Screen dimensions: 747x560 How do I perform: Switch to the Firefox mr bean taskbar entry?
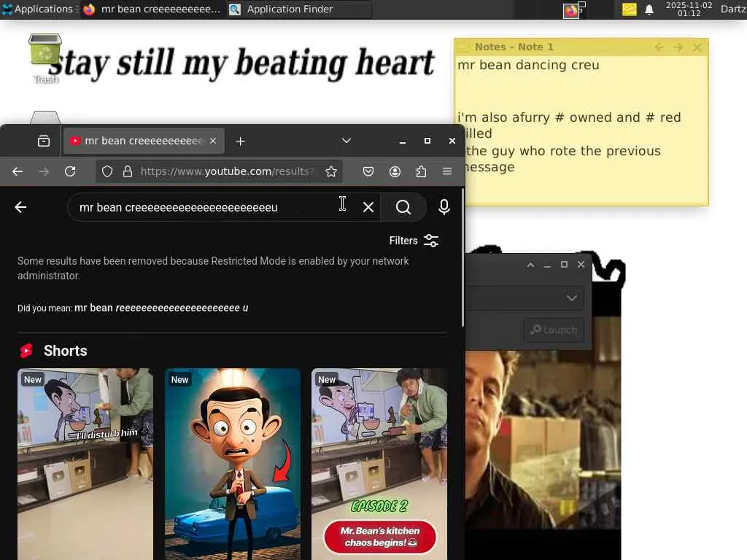click(x=152, y=9)
